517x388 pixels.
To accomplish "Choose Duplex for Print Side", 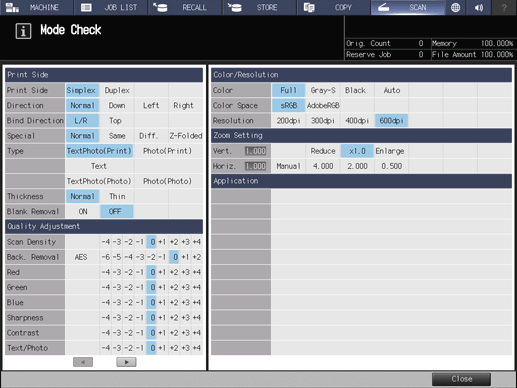I will point(117,90).
